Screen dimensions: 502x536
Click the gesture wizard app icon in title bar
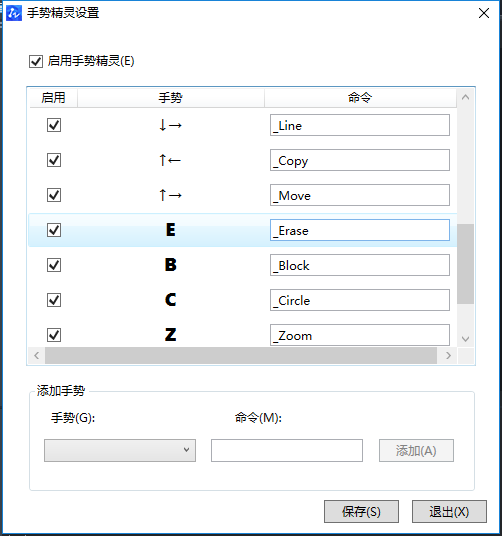click(14, 13)
